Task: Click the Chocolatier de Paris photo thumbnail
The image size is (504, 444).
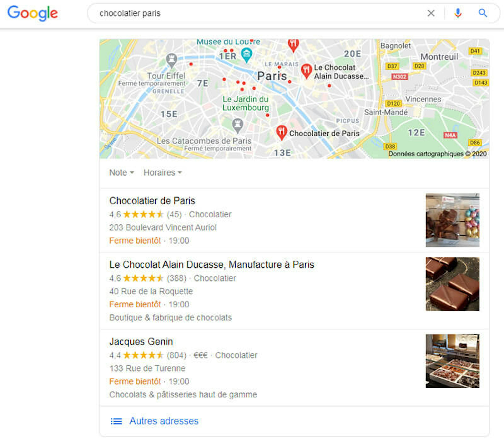Action: pos(452,220)
